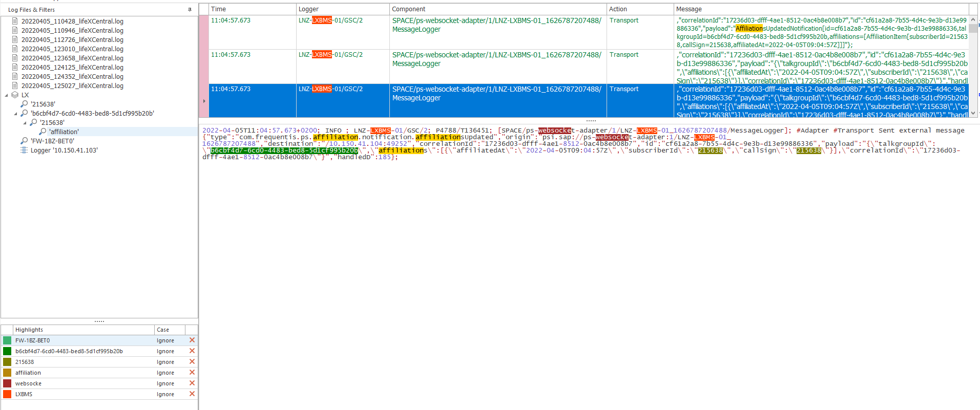The height and width of the screenshot is (410, 980).
Task: Click the Component column header
Action: pyautogui.click(x=497, y=9)
